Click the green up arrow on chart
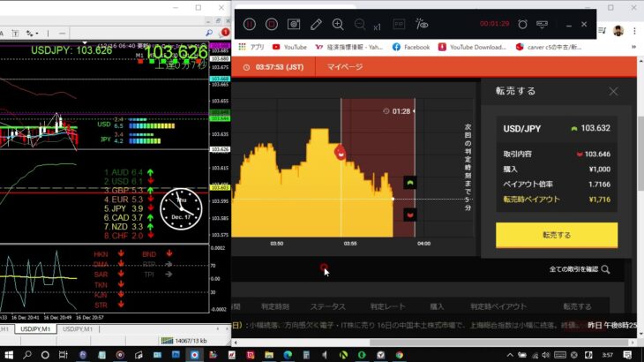This screenshot has height=362, width=644. tap(409, 183)
